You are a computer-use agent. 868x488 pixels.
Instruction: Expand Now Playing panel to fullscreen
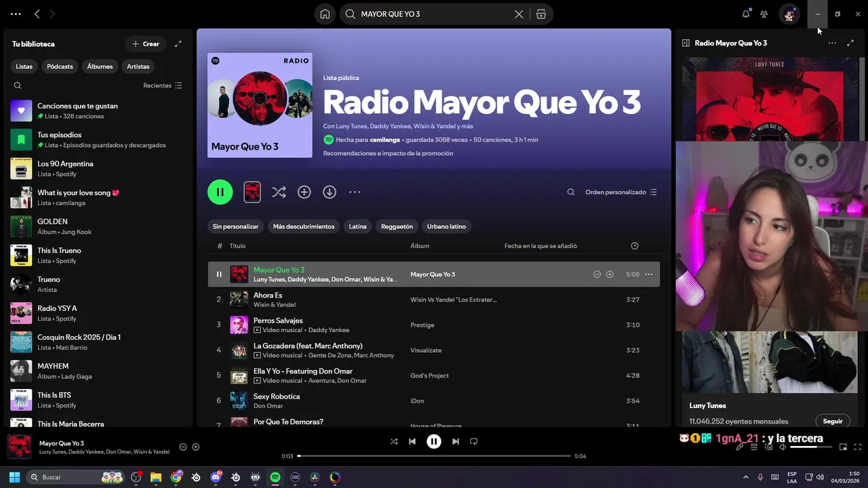(850, 43)
